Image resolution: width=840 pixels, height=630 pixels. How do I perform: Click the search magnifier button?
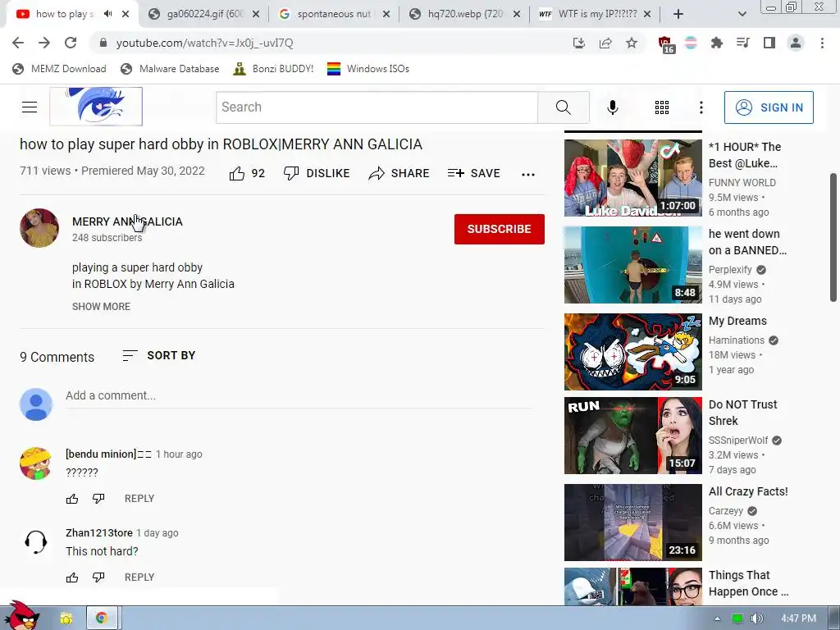563,107
